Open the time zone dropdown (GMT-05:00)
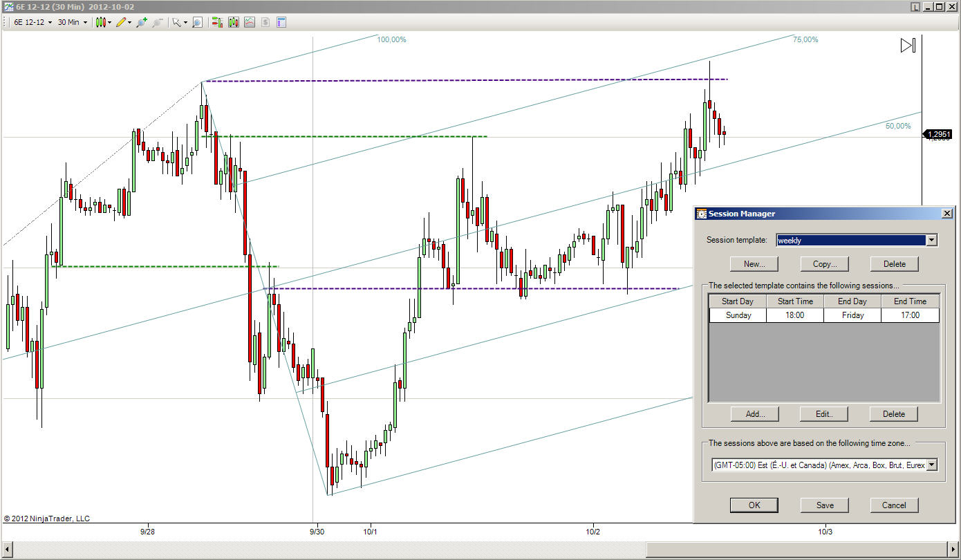The image size is (961, 560). tap(931, 465)
